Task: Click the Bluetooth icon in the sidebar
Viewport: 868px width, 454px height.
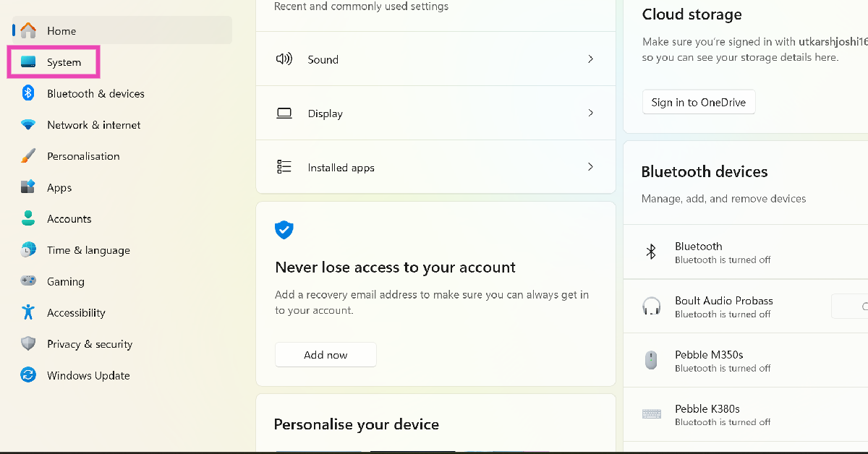Action: [x=28, y=93]
